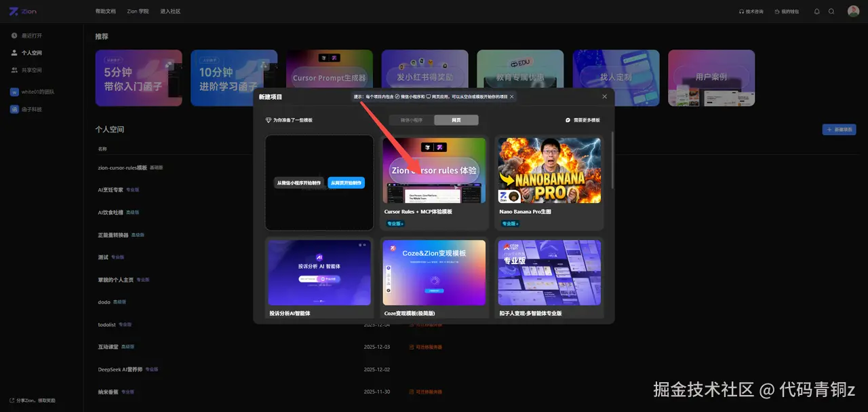
Task: Open project 正能量转换器
Action: point(113,235)
